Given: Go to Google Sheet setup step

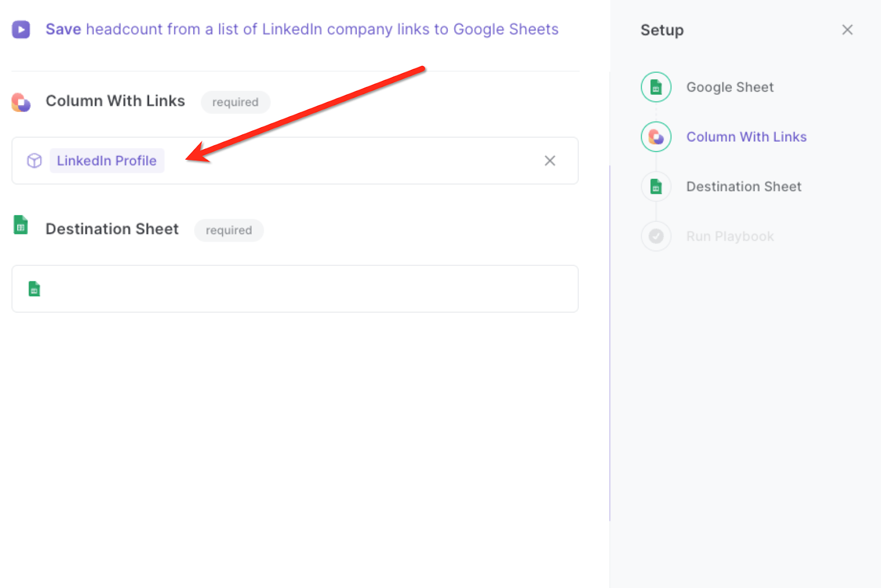Looking at the screenshot, I should pyautogui.click(x=730, y=87).
